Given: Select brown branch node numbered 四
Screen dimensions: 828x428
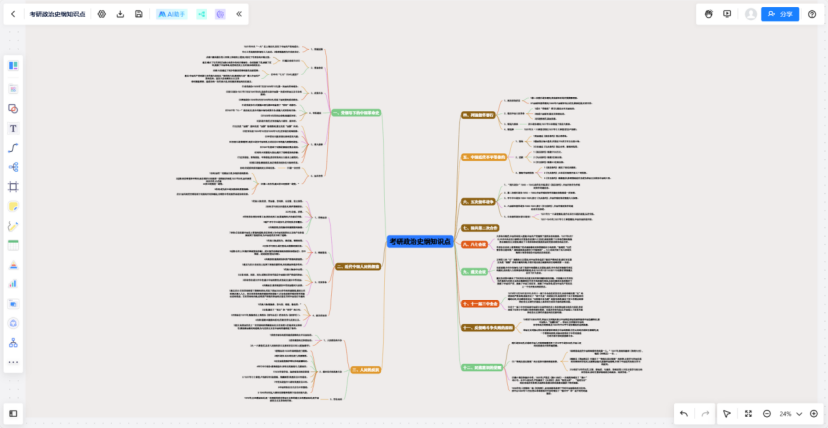Looking at the screenshot, I should coord(478,115).
